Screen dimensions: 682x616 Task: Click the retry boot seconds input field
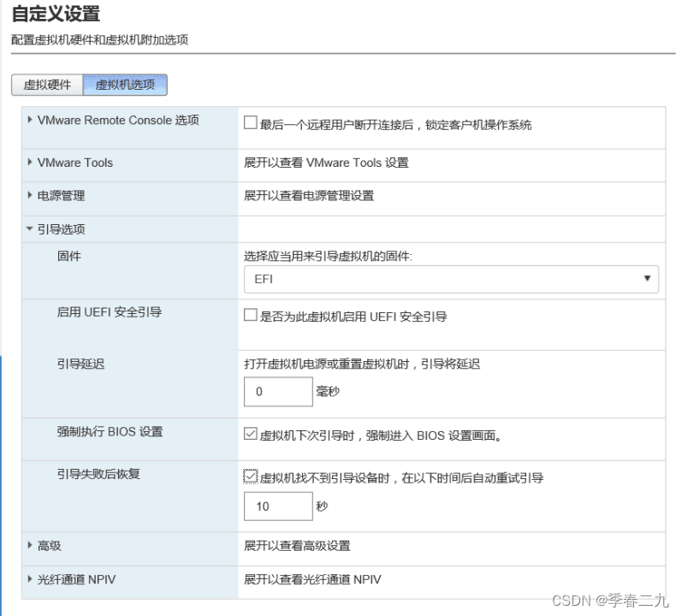pos(278,506)
